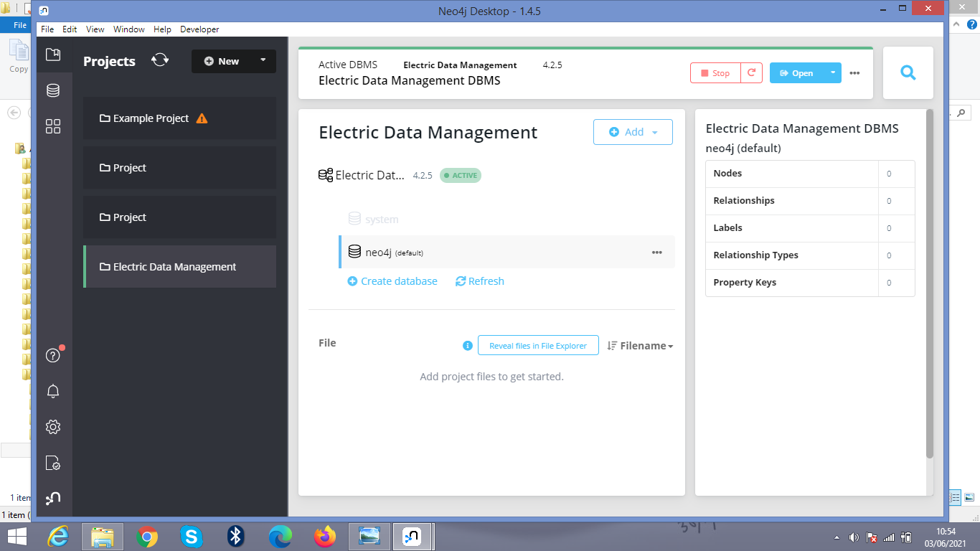Click the info icon next to Reveal files
Viewport: 980px width, 551px height.
[468, 346]
